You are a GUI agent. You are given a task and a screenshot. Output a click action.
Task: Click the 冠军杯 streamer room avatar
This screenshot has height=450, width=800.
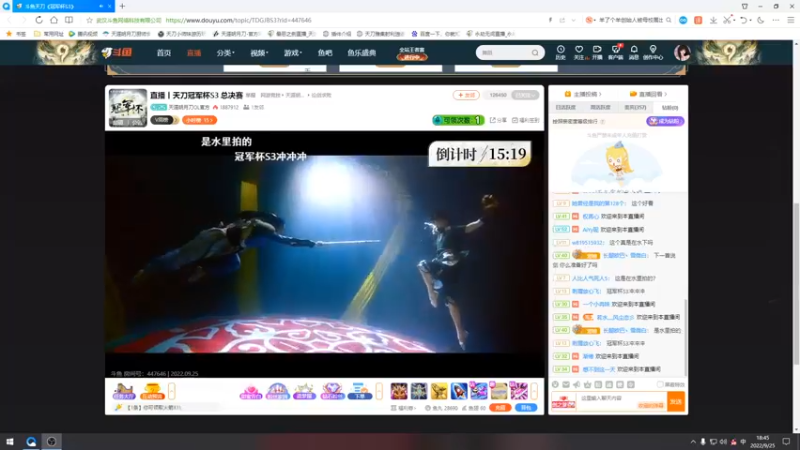coord(128,108)
